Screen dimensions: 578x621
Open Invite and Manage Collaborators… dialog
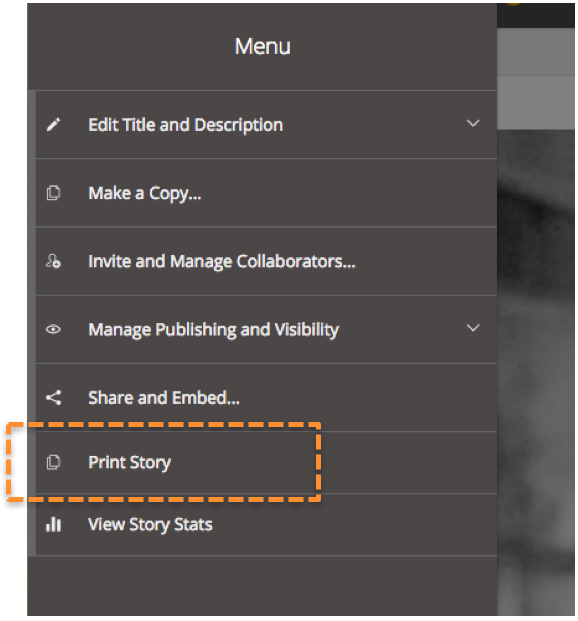pos(222,262)
